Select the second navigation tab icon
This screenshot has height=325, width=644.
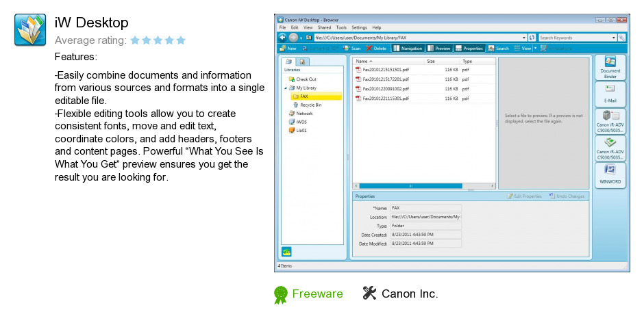[302, 62]
